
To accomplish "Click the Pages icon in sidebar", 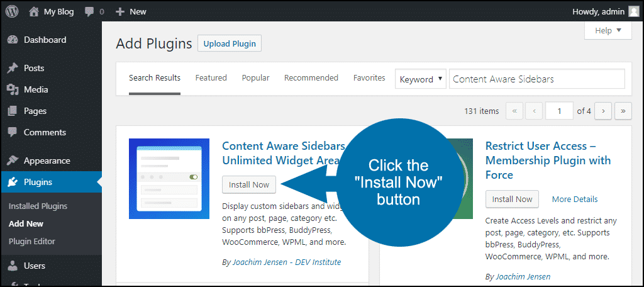I will click(13, 111).
